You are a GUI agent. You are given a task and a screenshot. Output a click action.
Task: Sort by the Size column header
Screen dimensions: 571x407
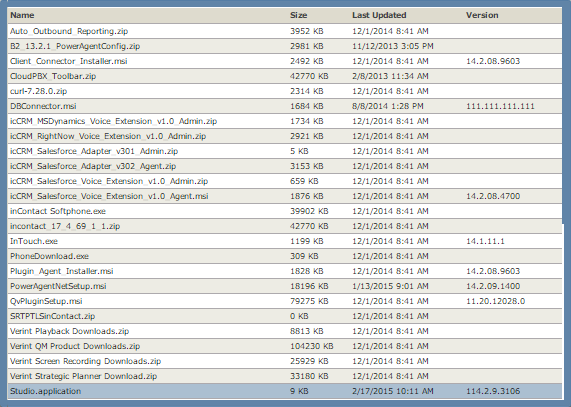[299, 15]
